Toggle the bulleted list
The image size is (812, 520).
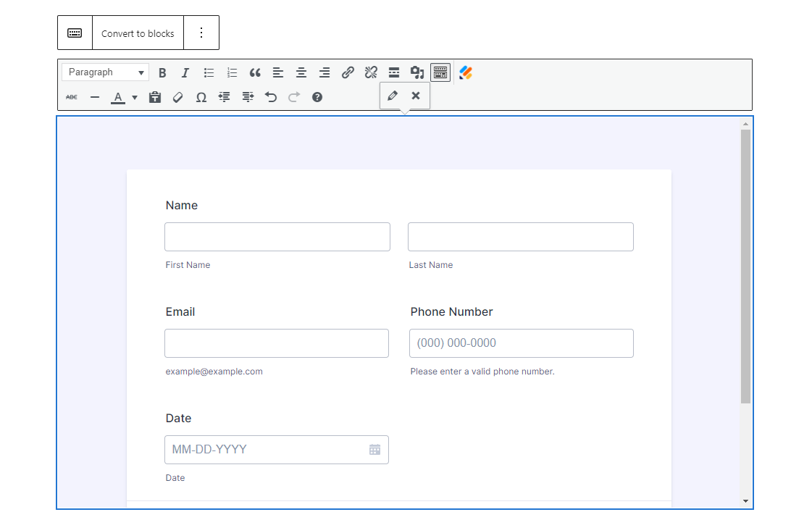[x=209, y=72]
